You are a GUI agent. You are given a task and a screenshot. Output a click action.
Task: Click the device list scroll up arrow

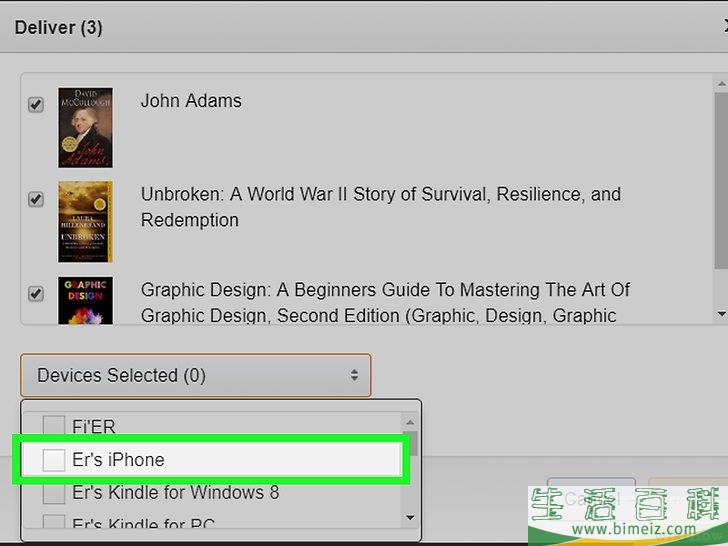pos(410,422)
